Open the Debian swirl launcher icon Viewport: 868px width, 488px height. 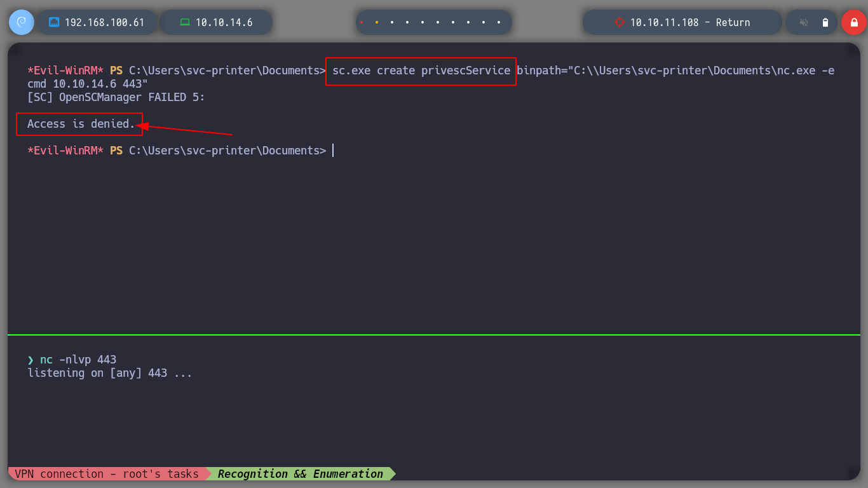pyautogui.click(x=21, y=22)
